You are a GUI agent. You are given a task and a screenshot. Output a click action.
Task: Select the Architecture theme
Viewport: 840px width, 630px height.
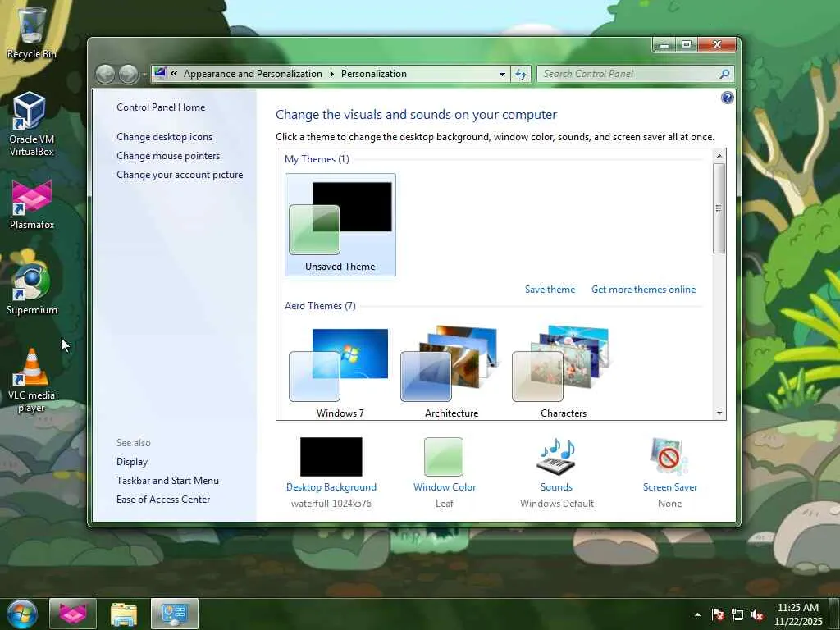(x=451, y=372)
